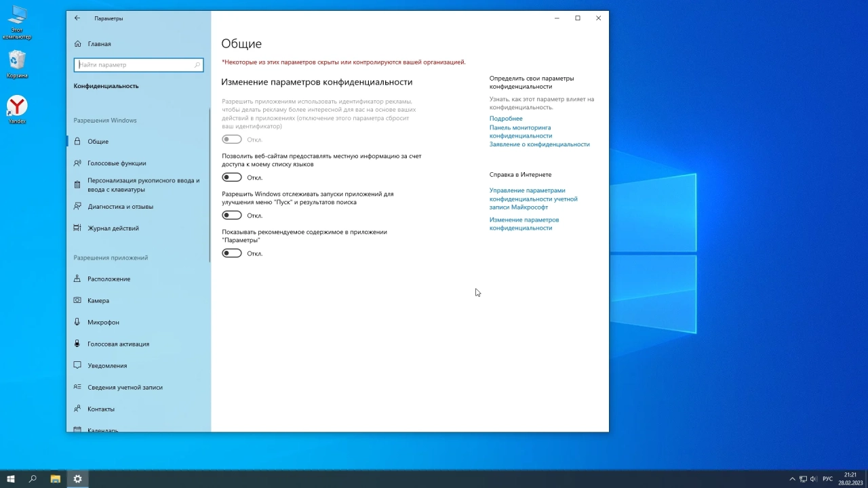The height and width of the screenshot is (488, 868).
Task: Toggle Windows app launch tracking switch
Action: pos(232,216)
